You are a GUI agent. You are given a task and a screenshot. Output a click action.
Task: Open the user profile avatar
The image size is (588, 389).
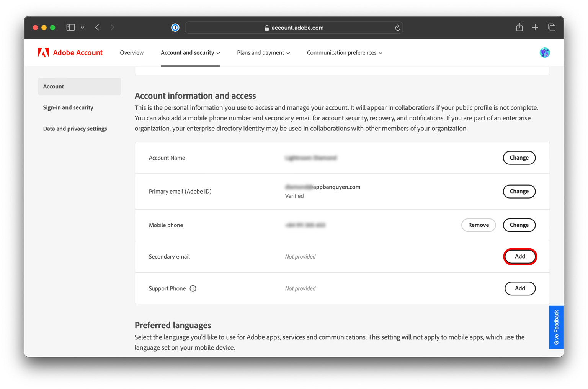click(544, 53)
